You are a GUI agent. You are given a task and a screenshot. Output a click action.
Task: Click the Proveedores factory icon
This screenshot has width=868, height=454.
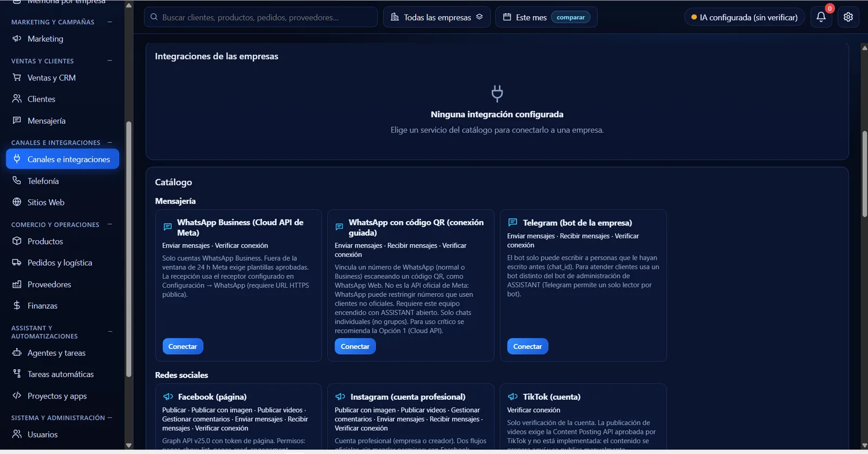(x=17, y=284)
